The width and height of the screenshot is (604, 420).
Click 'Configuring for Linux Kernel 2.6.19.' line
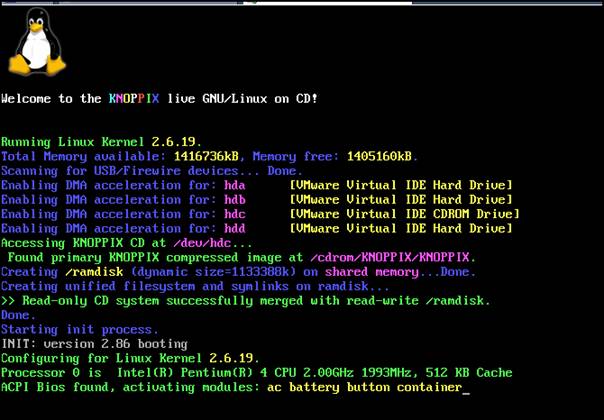point(130,359)
